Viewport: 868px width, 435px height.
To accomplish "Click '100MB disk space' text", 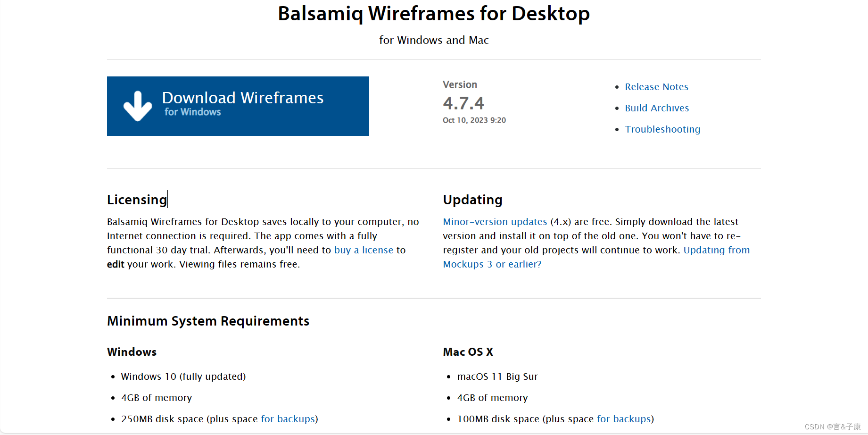I will coord(498,419).
